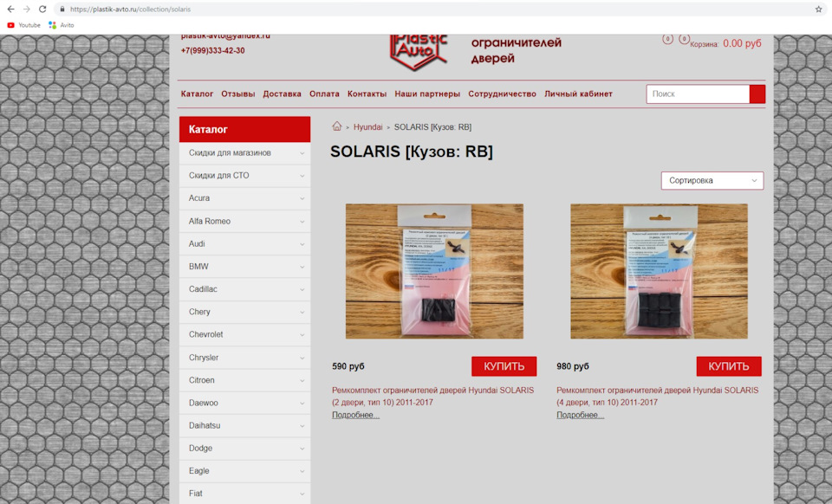This screenshot has width=832, height=504.
Task: Open the 4 двери repair kit title link
Action: point(658,396)
